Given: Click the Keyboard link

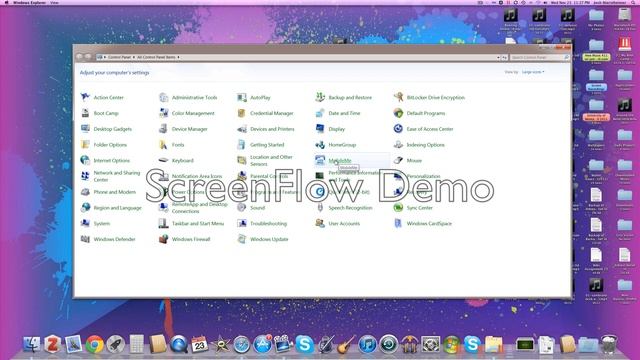Looking at the screenshot, I should 182,160.
